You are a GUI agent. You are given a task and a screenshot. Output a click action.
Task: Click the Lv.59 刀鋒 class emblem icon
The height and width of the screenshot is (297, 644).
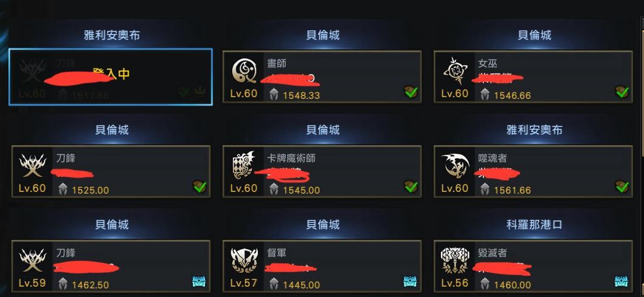pos(33,260)
